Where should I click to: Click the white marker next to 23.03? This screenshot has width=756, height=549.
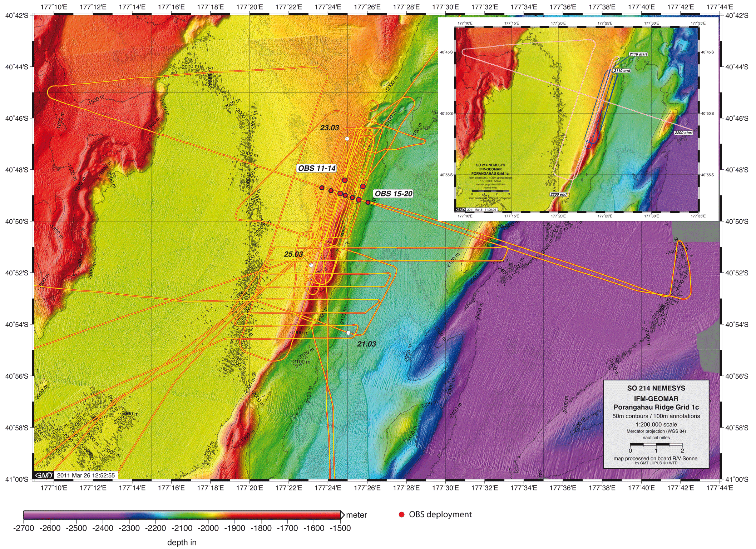pos(347,138)
